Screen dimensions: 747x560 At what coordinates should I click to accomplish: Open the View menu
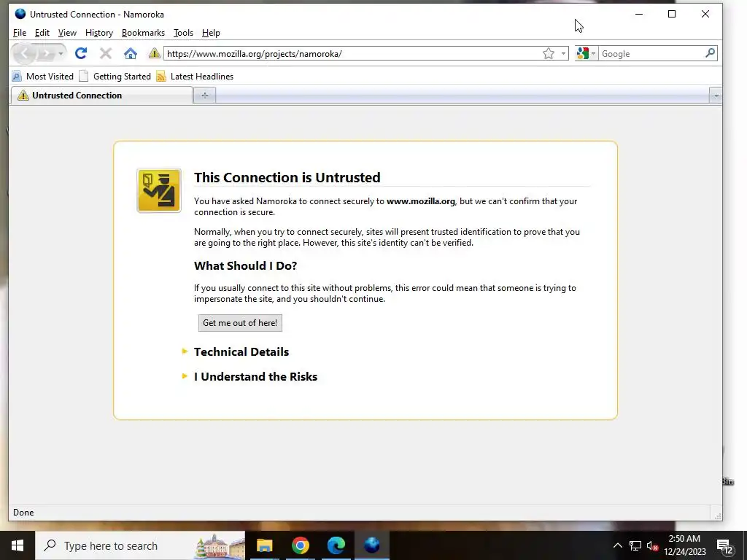click(67, 33)
